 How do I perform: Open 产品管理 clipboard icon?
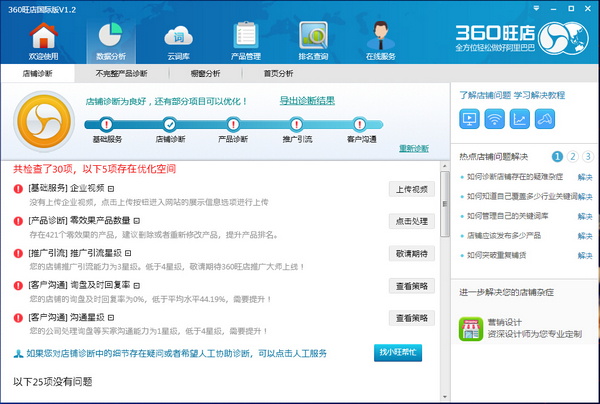(245, 40)
